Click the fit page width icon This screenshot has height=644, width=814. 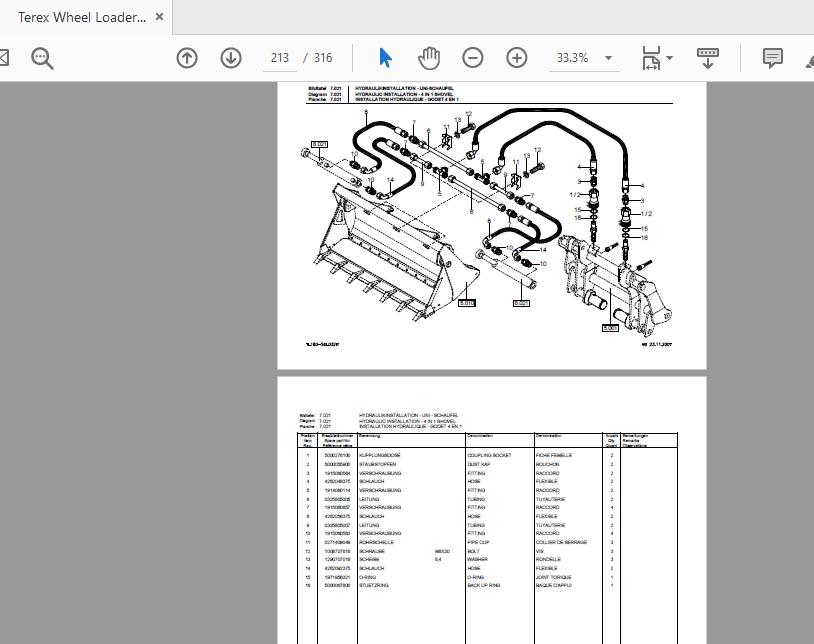coord(651,58)
